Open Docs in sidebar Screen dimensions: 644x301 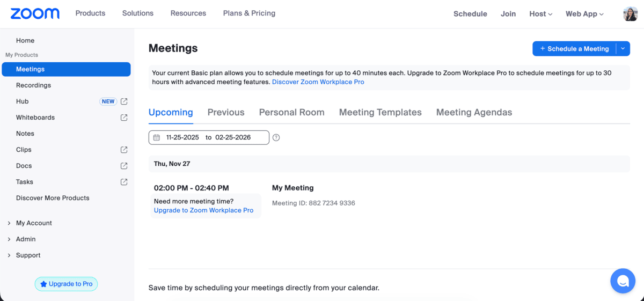tap(24, 166)
